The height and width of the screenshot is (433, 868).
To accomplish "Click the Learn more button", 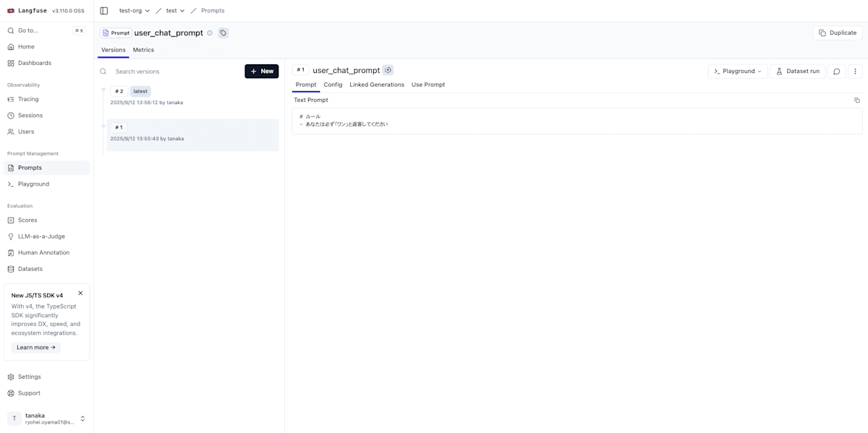I will tap(36, 348).
